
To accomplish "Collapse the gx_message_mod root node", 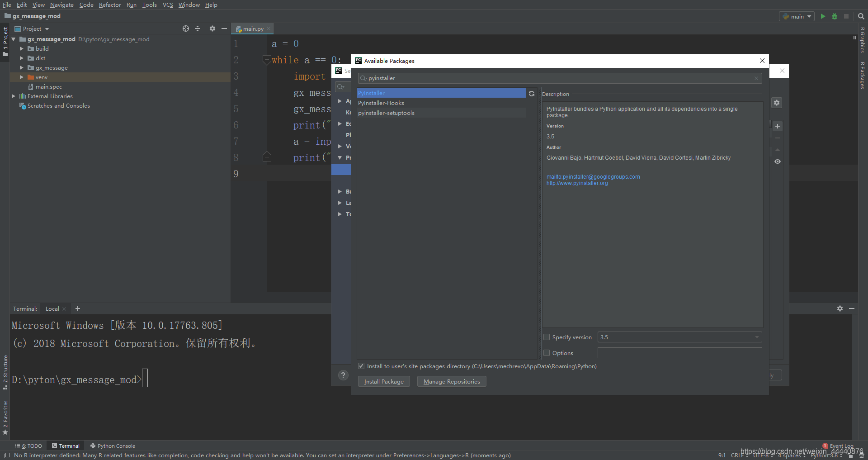I will point(14,39).
